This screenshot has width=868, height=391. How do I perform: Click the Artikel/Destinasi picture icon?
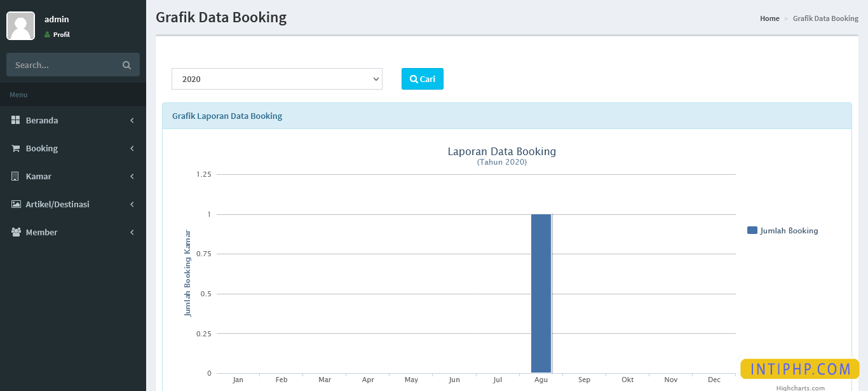click(16, 204)
